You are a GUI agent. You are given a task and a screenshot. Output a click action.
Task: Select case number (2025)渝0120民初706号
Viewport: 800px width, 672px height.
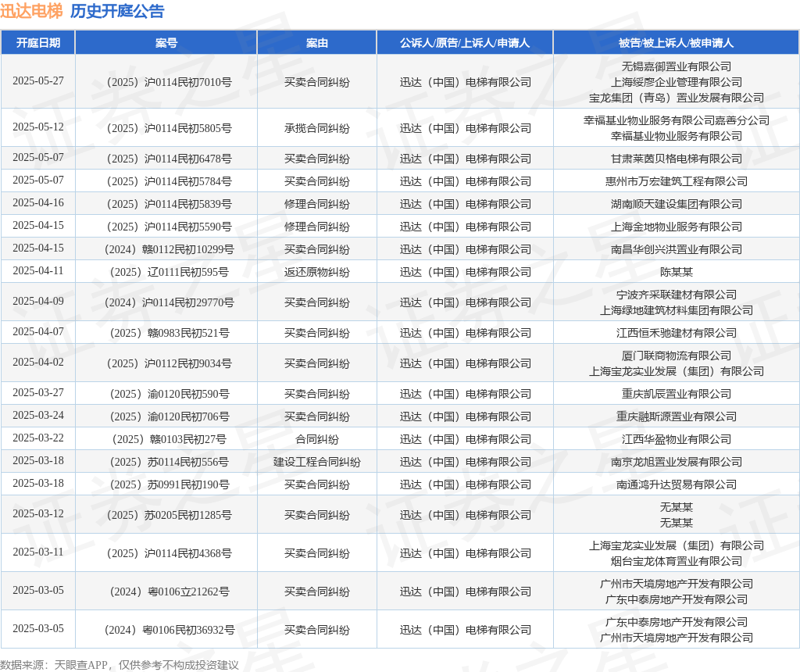click(169, 417)
